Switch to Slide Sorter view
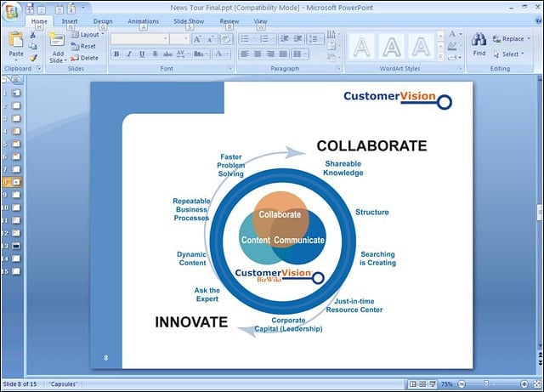Image resolution: width=544 pixels, height=392 pixels. (x=422, y=384)
